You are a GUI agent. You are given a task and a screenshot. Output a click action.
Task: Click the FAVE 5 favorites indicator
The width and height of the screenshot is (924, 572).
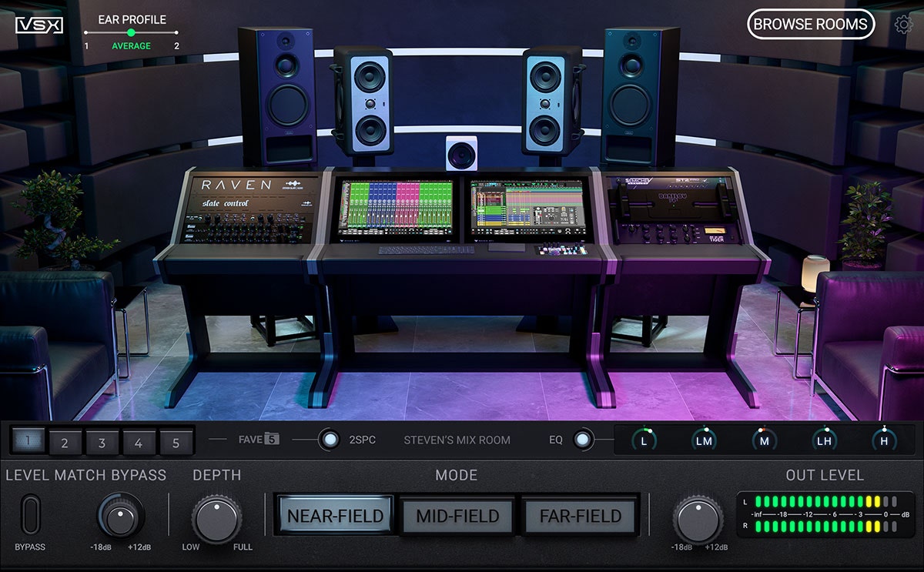pos(259,440)
